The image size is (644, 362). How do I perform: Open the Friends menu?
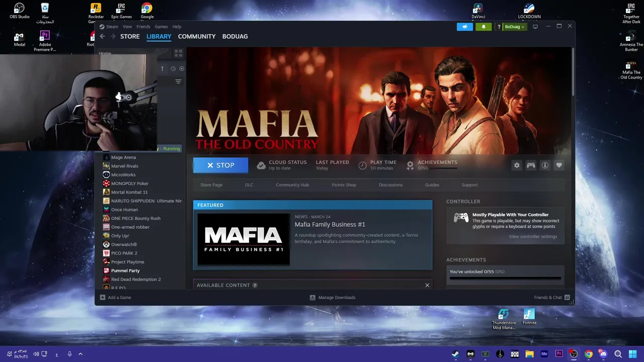coord(143,27)
